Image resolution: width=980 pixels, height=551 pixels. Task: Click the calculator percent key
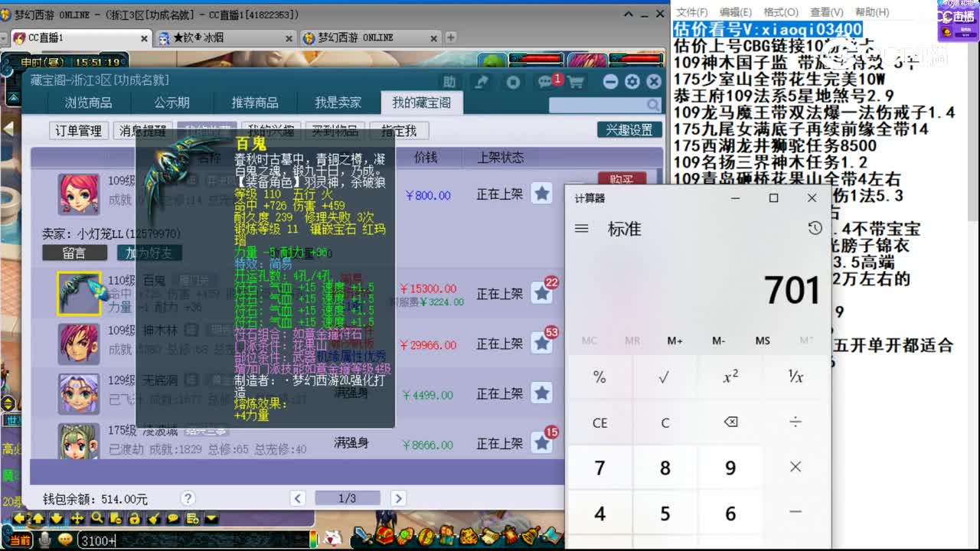tap(599, 377)
